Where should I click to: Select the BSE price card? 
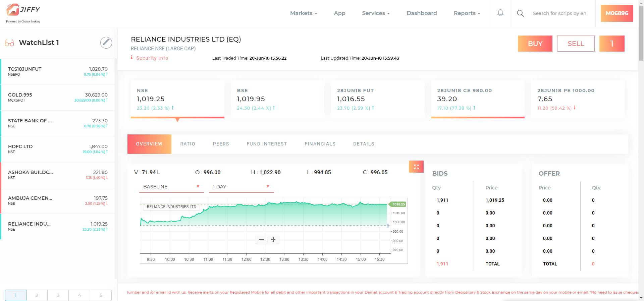click(x=278, y=99)
